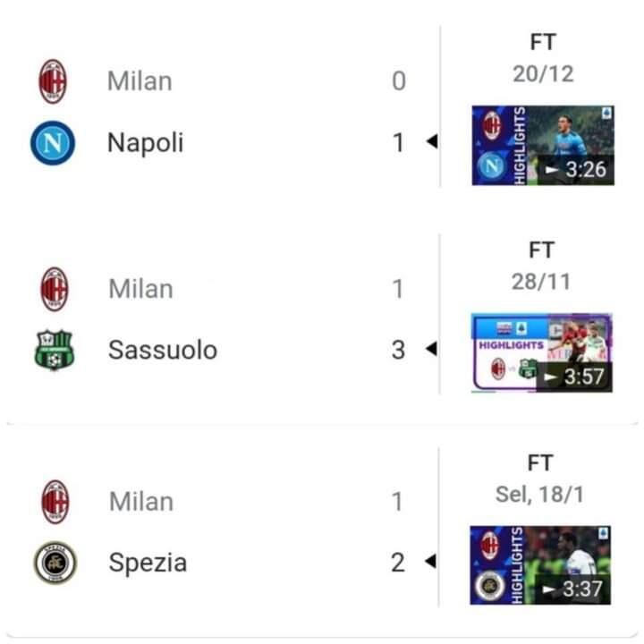The height and width of the screenshot is (644, 644).
Task: Click the Spezia club logo
Action: click(55, 563)
